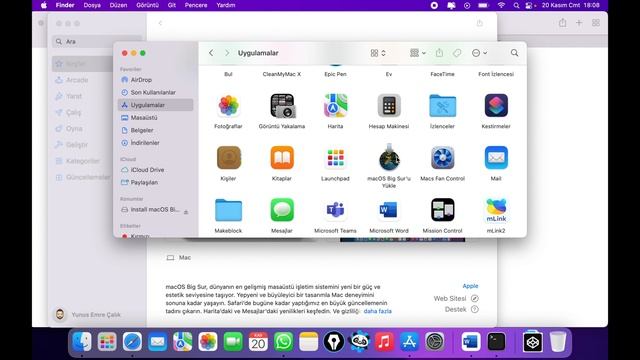Select Masaüstü in Finder sidebar
640x360 pixels.
156,118
